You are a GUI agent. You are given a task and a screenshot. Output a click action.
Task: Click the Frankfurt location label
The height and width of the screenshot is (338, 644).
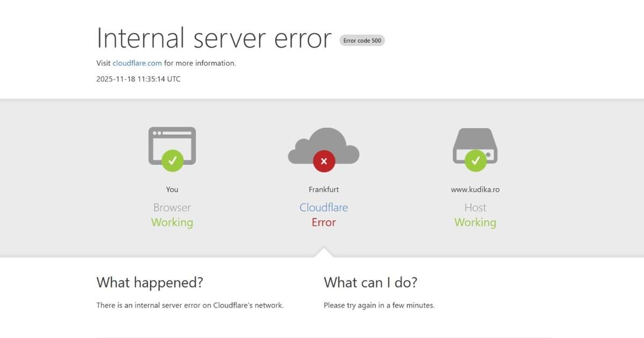323,189
